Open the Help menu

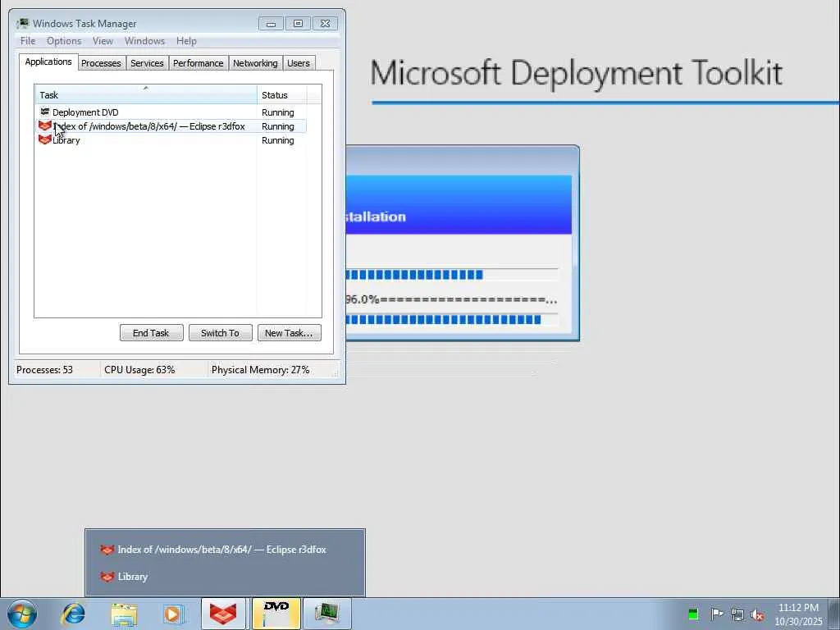186,41
